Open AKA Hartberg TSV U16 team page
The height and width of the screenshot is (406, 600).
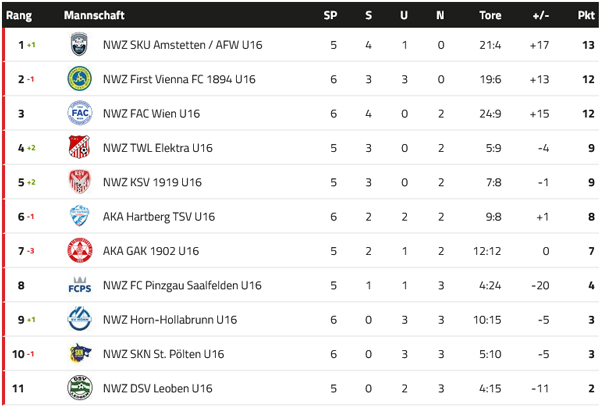(x=158, y=217)
